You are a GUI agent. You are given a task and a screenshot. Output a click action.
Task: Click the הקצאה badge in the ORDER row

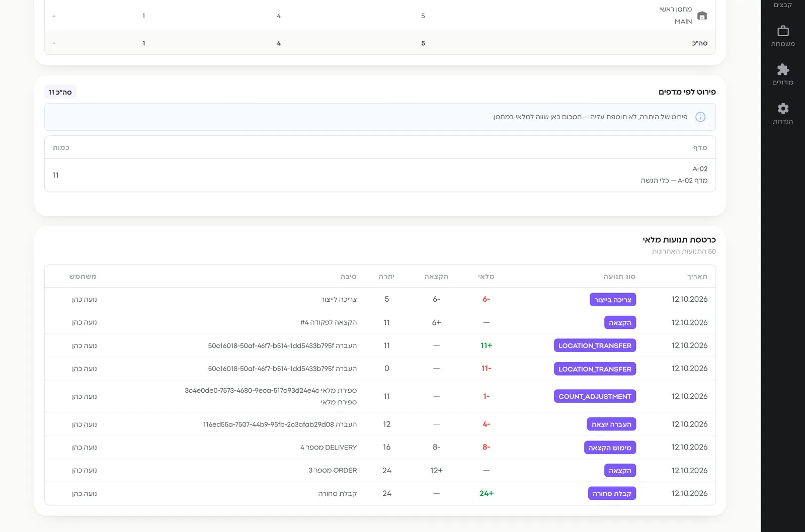pyautogui.click(x=620, y=471)
